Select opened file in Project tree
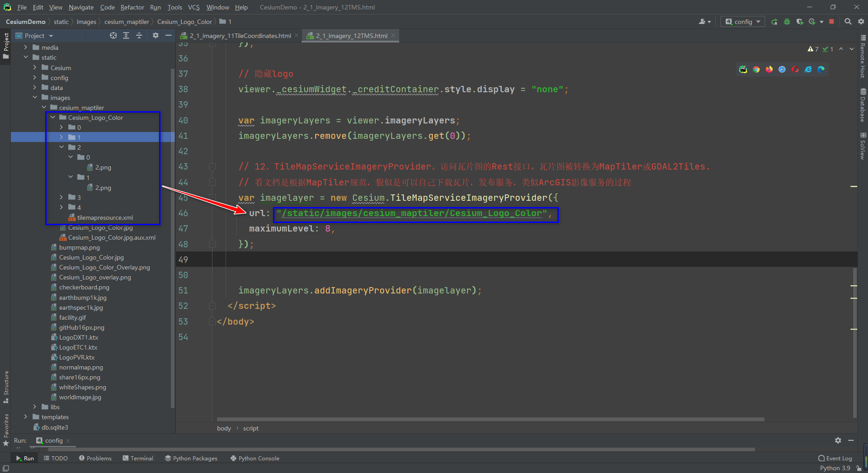Viewport: 868px width, 473px height. coord(113,36)
